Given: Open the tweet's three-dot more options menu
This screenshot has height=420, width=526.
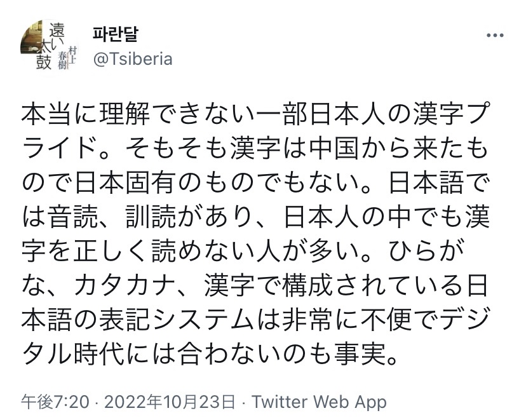Looking at the screenshot, I should coord(495,35).
